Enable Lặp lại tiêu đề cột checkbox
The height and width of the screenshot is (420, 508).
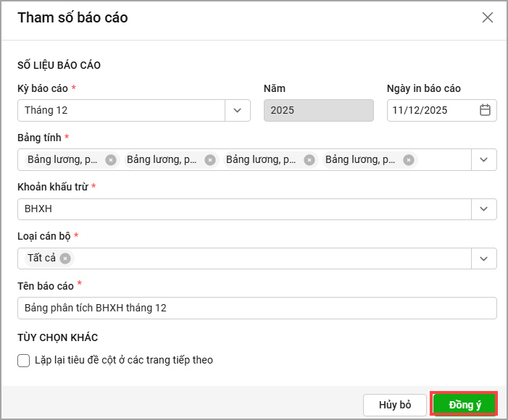pos(24,360)
